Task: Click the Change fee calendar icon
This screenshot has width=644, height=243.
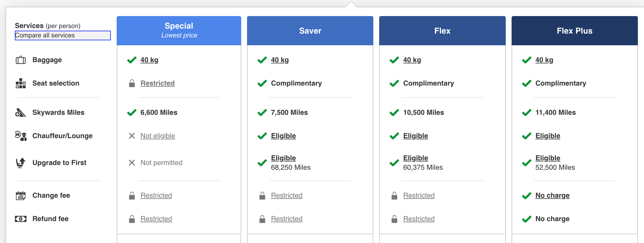Action: [20, 195]
